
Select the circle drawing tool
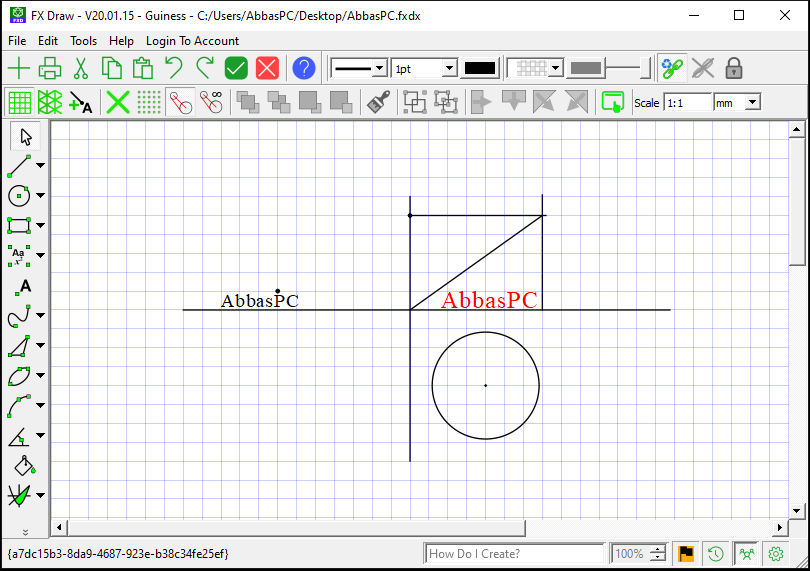coord(19,196)
